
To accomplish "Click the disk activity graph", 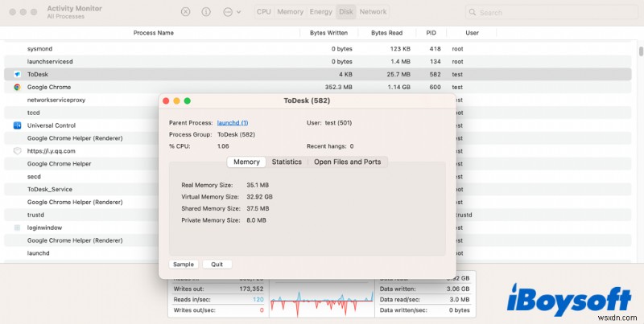I will 322,301.
